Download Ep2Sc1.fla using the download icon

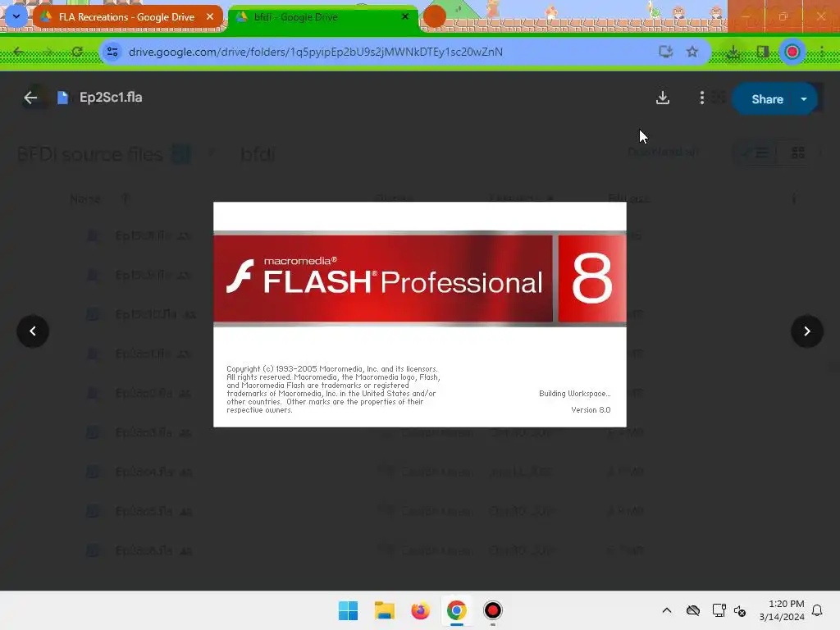click(x=663, y=98)
